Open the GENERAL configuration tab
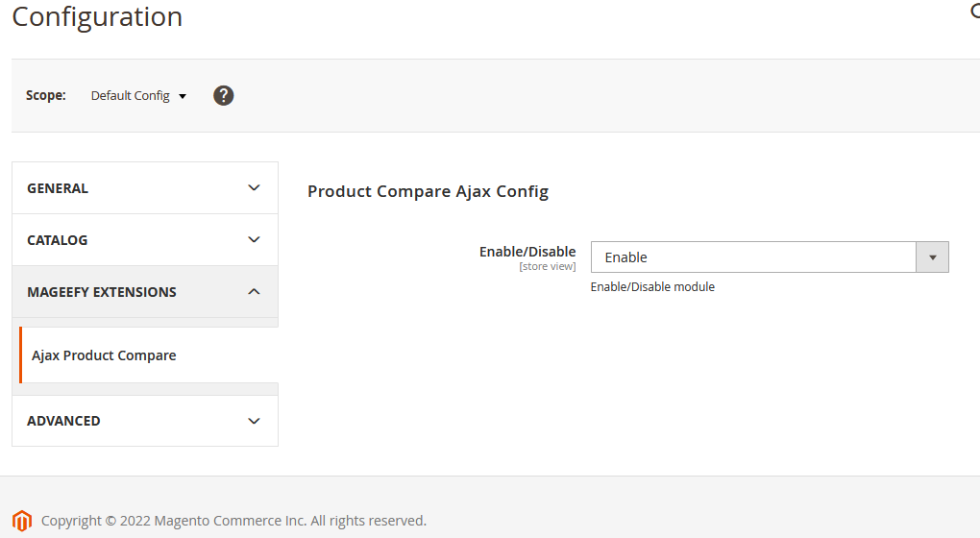This screenshot has height=538, width=980. [x=58, y=188]
